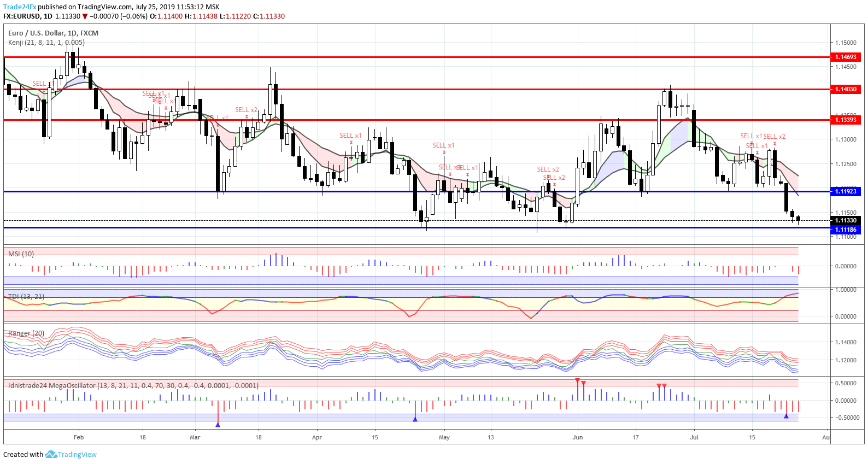Click the blue up arrow marker in late July oscillator
The width and height of the screenshot is (868, 464).
[787, 416]
